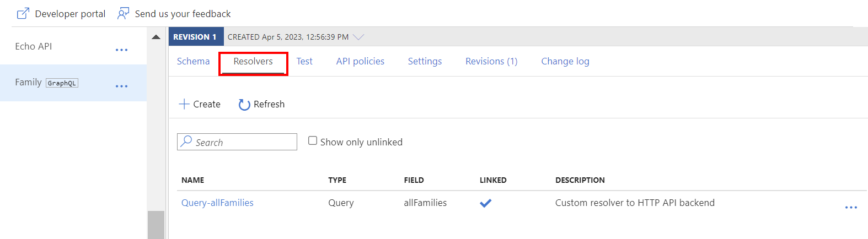868x239 pixels.
Task: Click the resolver Search input field
Action: [244, 142]
